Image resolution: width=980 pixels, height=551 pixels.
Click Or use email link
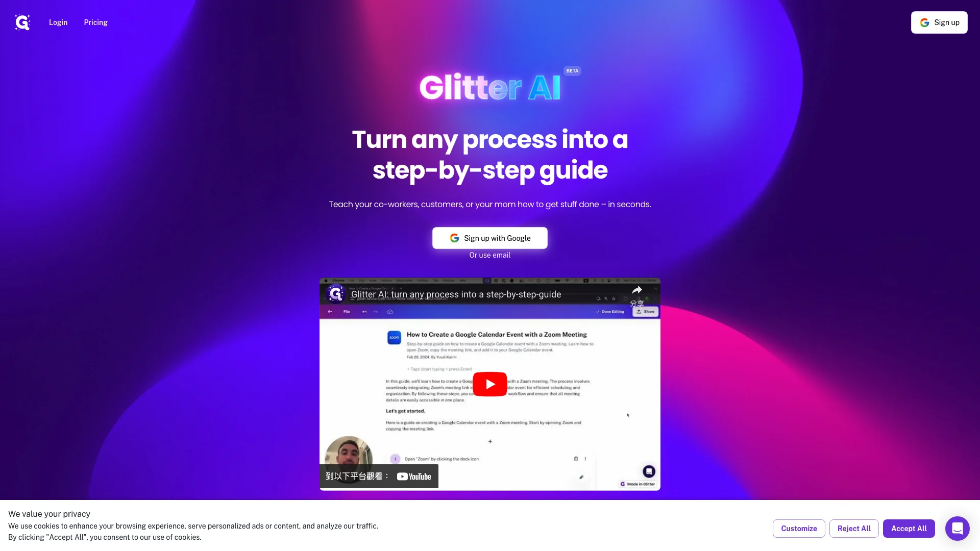pyautogui.click(x=490, y=255)
